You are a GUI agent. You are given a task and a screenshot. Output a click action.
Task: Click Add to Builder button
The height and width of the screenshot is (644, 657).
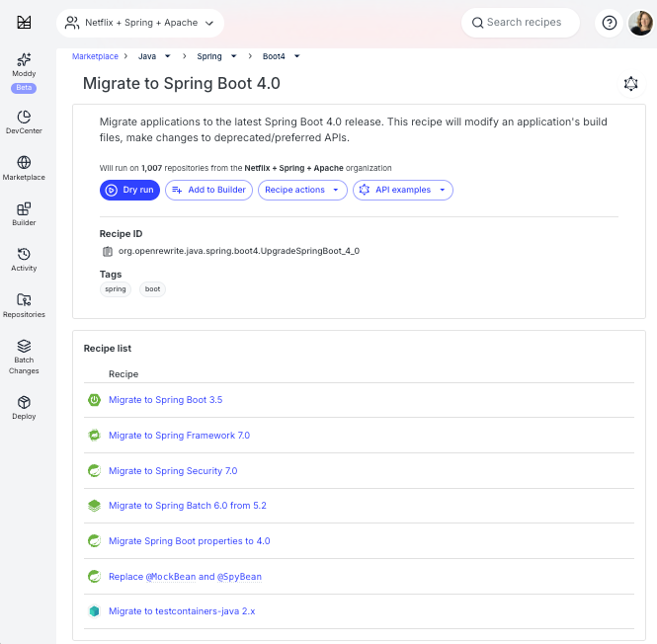(x=208, y=190)
